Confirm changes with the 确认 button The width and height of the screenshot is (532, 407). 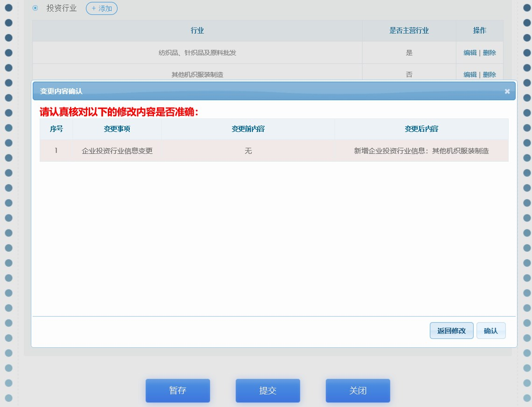491,331
